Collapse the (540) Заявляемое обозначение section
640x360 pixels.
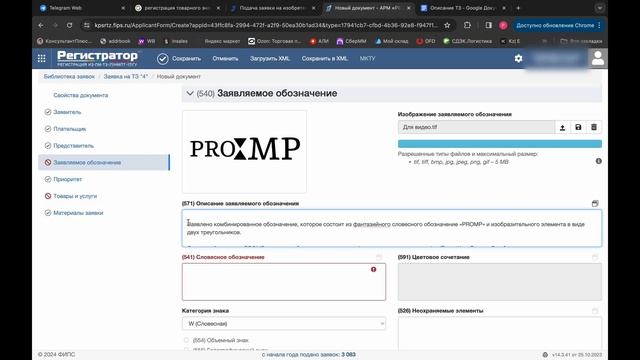pyautogui.click(x=190, y=93)
